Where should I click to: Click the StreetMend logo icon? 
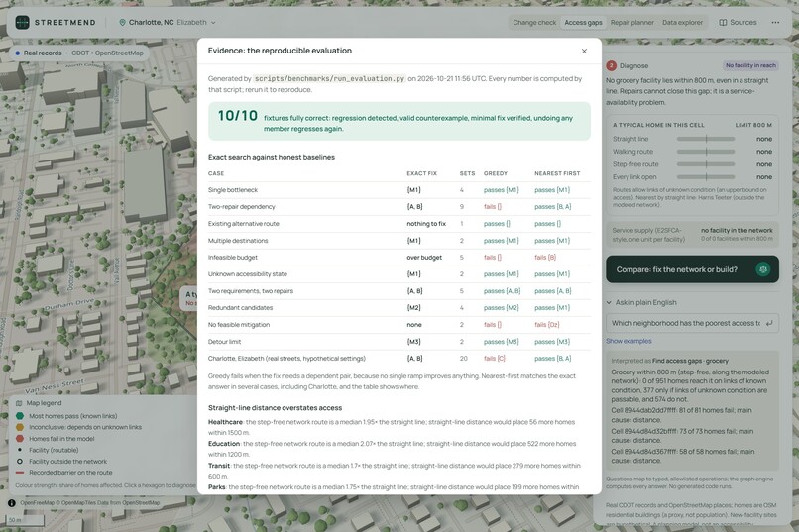pos(22,23)
